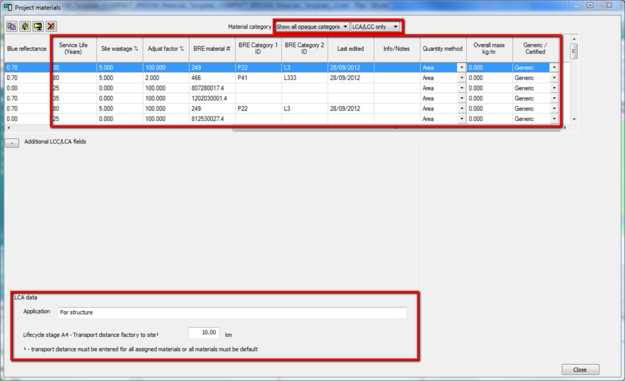Screen dimensions: 625x381
Task: Click the transport distance km field
Action: click(x=204, y=333)
